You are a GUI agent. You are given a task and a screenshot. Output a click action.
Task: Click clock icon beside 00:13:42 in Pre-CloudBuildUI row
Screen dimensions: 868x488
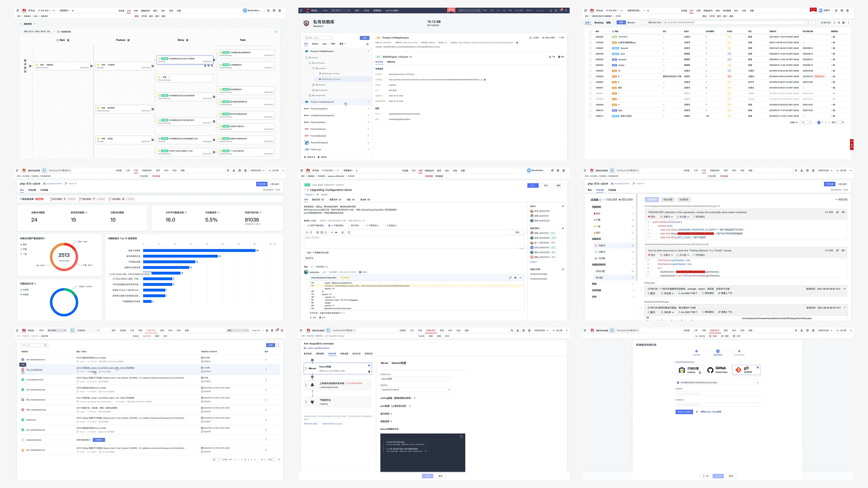point(202,371)
